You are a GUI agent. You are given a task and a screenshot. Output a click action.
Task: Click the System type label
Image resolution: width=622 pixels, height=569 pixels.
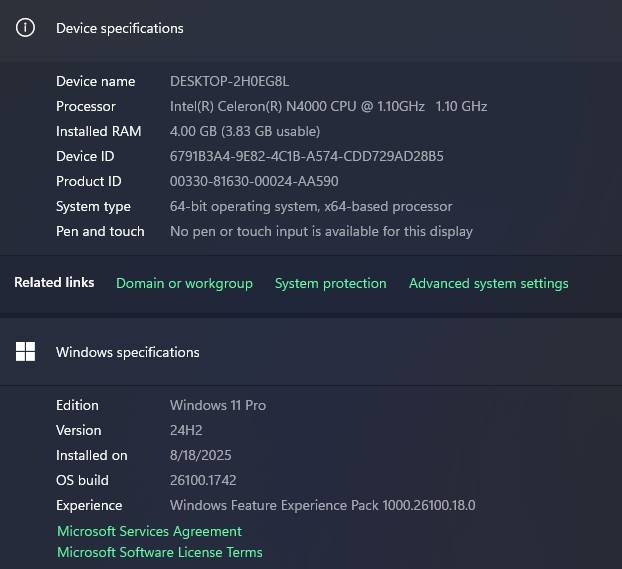(93, 206)
